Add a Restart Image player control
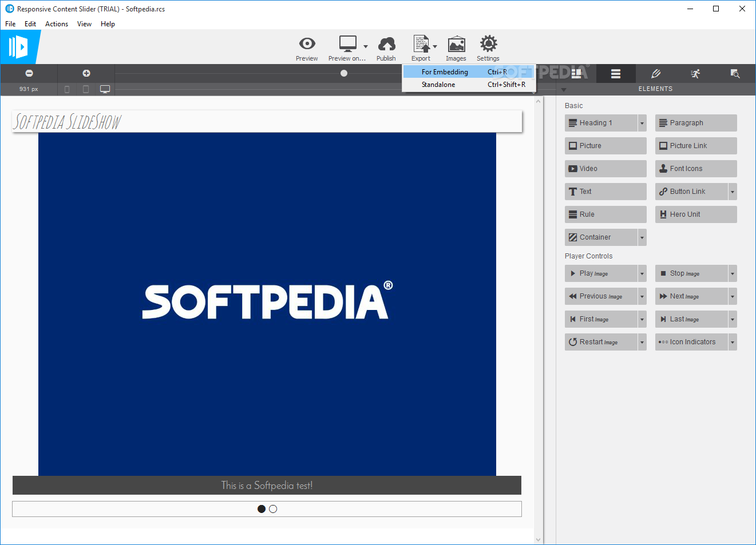 (601, 342)
